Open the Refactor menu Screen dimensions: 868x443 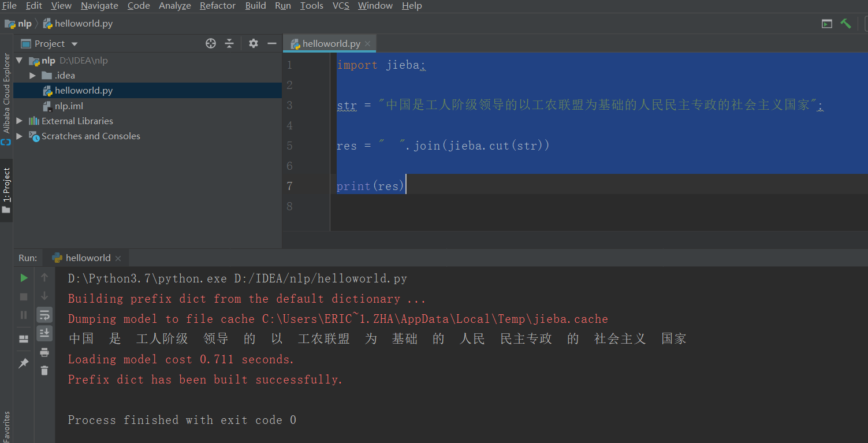(x=218, y=6)
